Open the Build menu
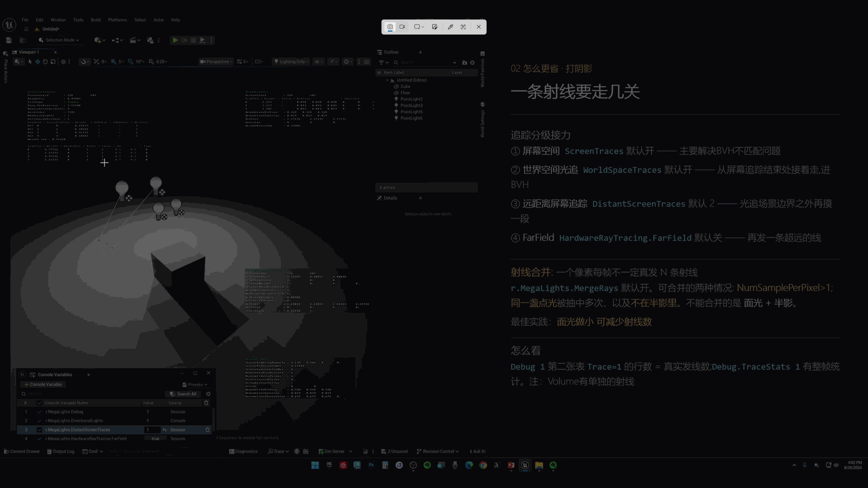The width and height of the screenshot is (868, 488). (95, 20)
